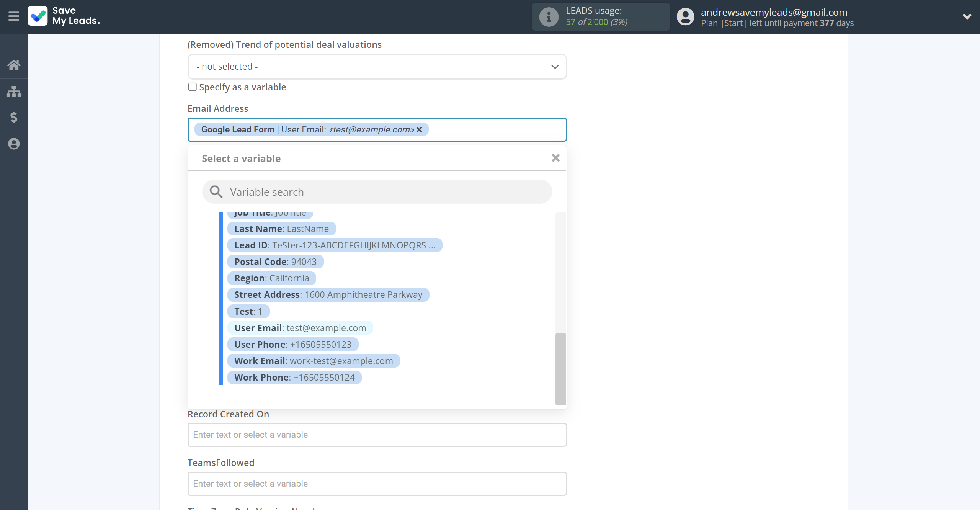Select the User Email variable
The width and height of the screenshot is (980, 510).
coord(301,328)
